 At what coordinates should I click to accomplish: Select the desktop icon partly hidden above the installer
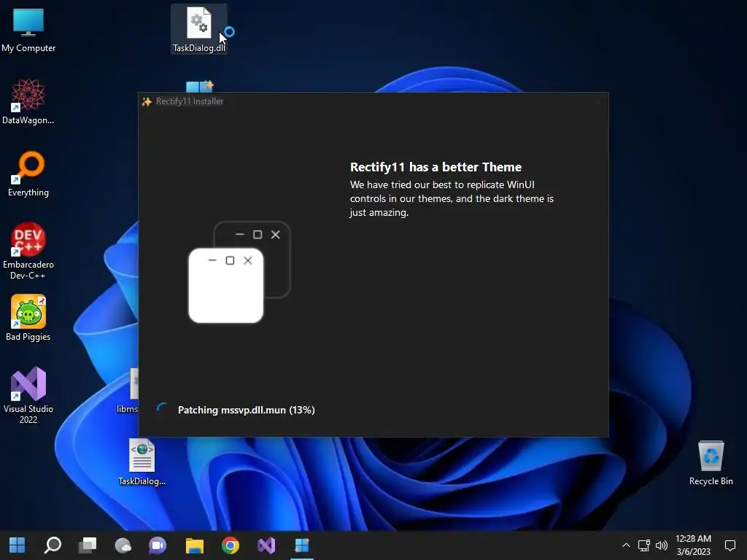(200, 86)
